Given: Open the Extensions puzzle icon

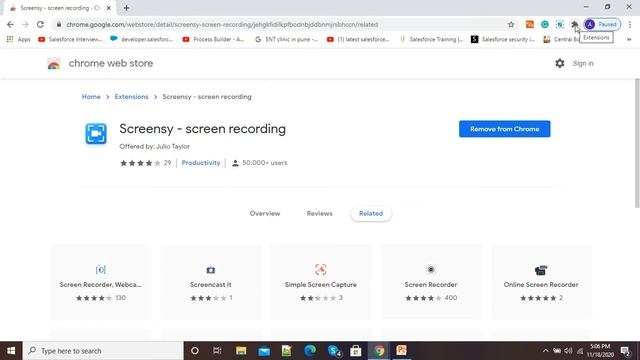Looking at the screenshot, I should click(574, 24).
